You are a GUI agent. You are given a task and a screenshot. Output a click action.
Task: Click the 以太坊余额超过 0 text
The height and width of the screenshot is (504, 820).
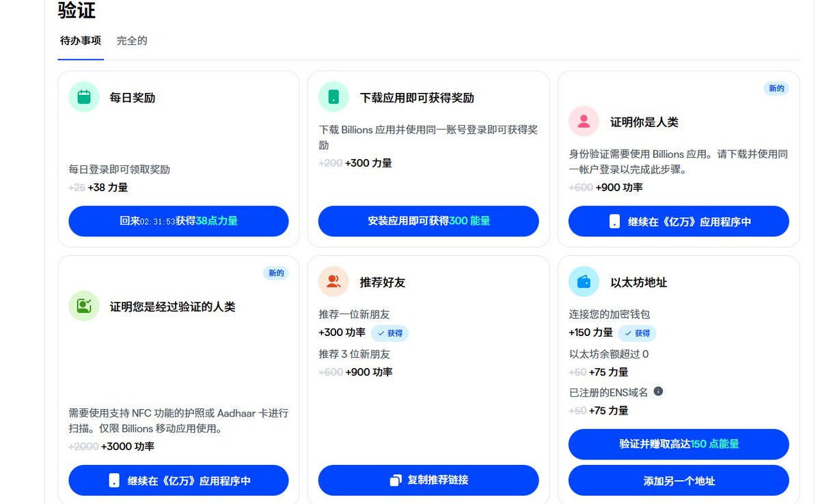coord(609,354)
